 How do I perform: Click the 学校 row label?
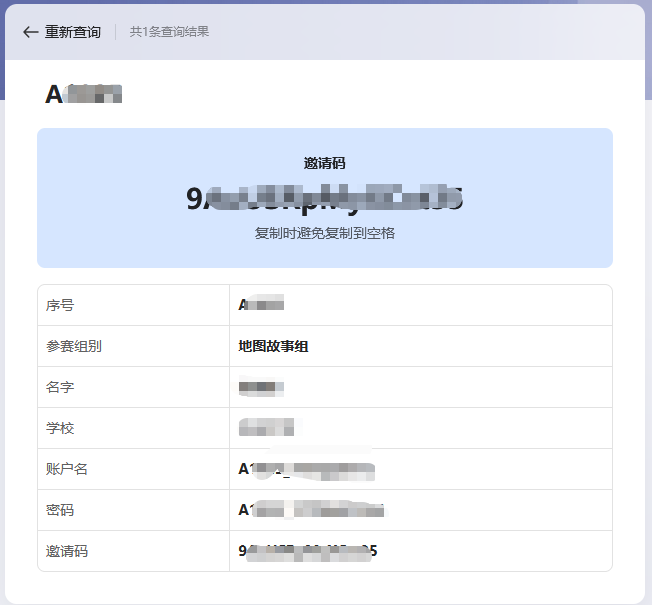click(x=60, y=428)
